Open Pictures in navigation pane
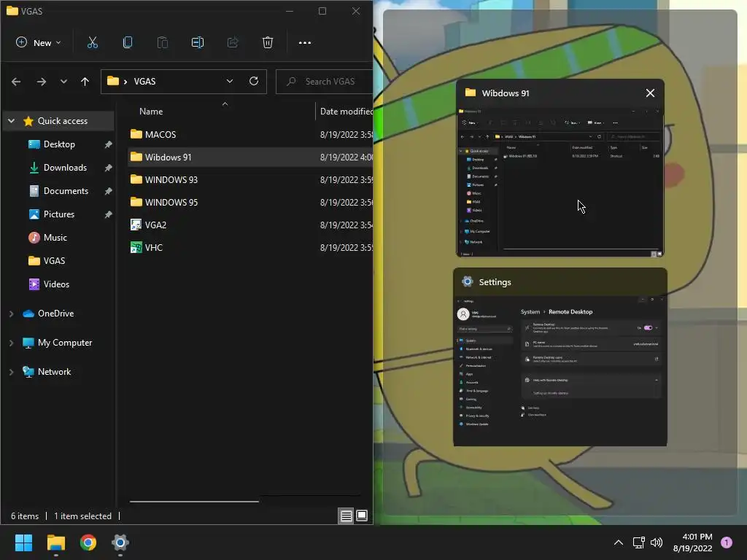The height and width of the screenshot is (560, 747). point(58,214)
